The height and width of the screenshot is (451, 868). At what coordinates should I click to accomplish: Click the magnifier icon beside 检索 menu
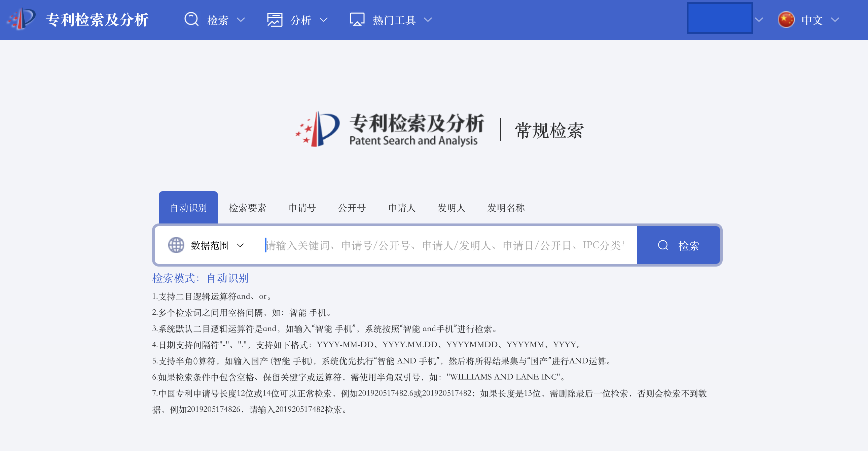click(191, 19)
